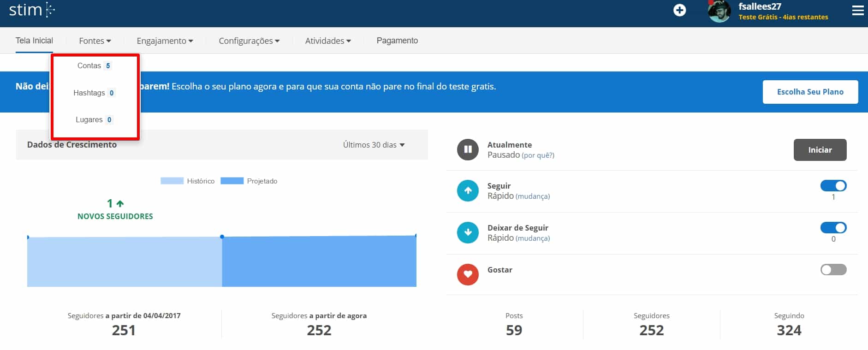Select Hashtags in Fontes menu
The width and height of the screenshot is (868, 350).
(x=89, y=93)
